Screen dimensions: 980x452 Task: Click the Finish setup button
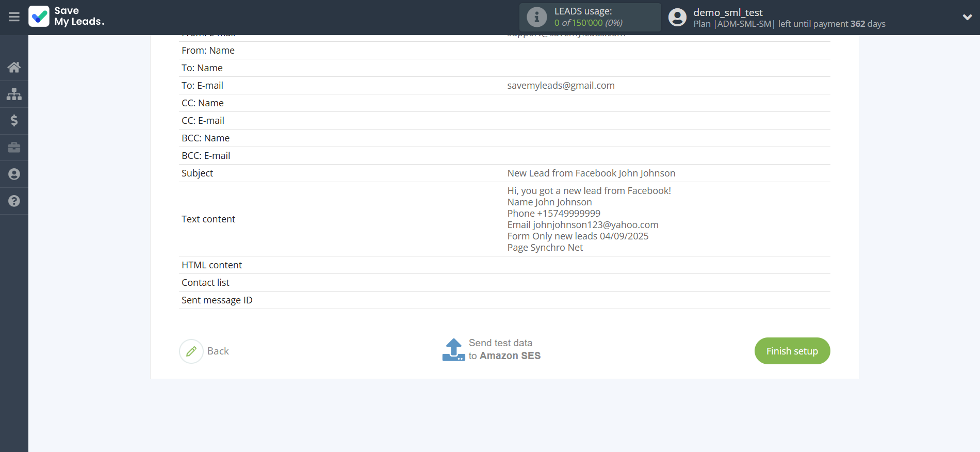pyautogui.click(x=792, y=351)
